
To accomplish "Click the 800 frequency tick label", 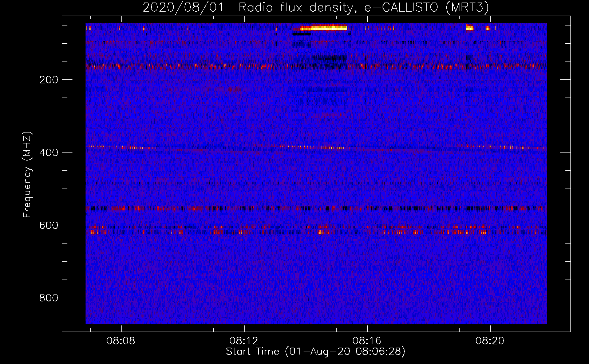I will coord(49,298).
